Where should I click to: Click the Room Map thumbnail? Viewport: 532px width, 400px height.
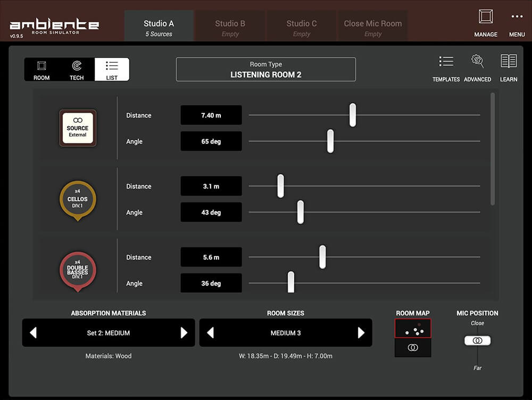[x=413, y=327]
